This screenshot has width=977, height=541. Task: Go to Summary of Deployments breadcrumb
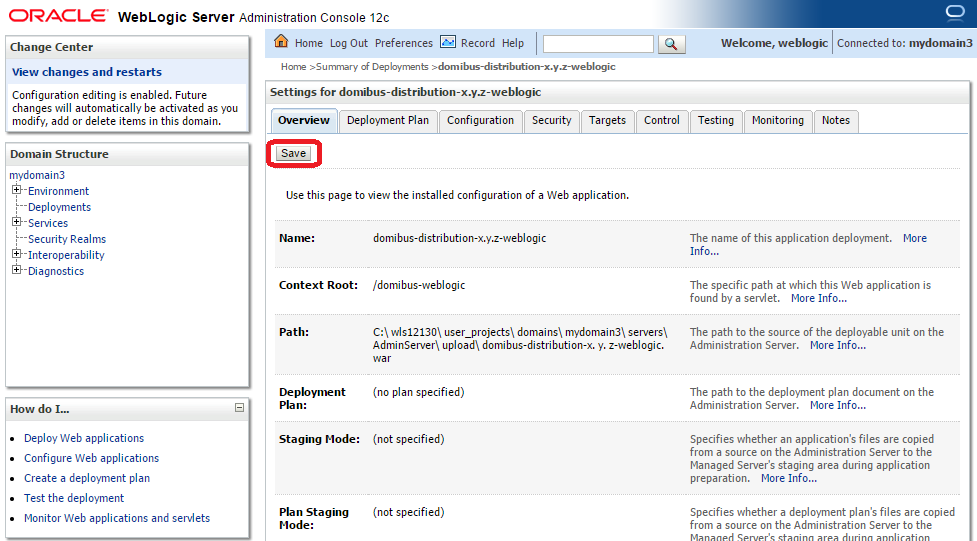click(x=373, y=67)
